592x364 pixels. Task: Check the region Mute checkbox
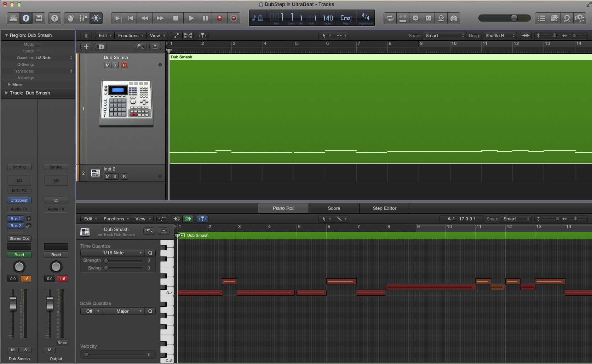(38, 44)
